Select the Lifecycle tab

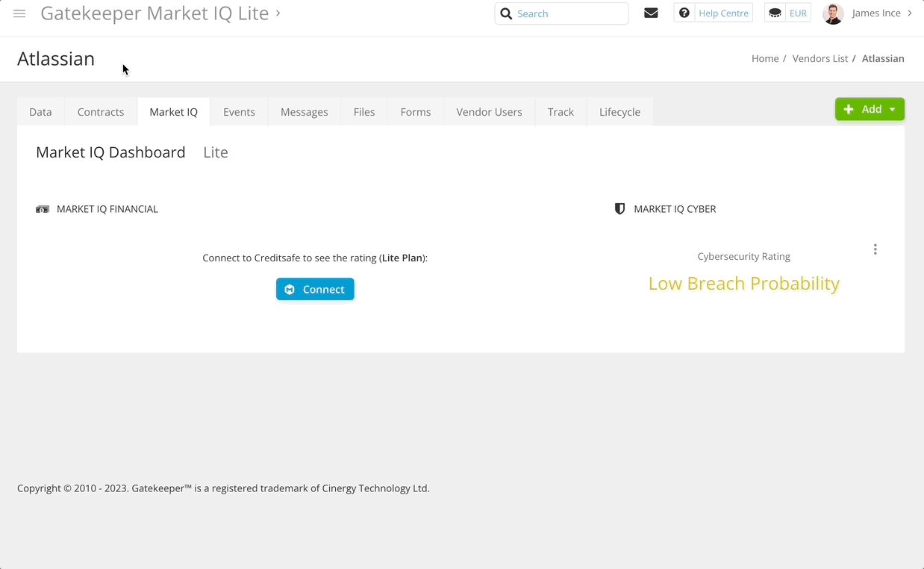click(x=619, y=112)
